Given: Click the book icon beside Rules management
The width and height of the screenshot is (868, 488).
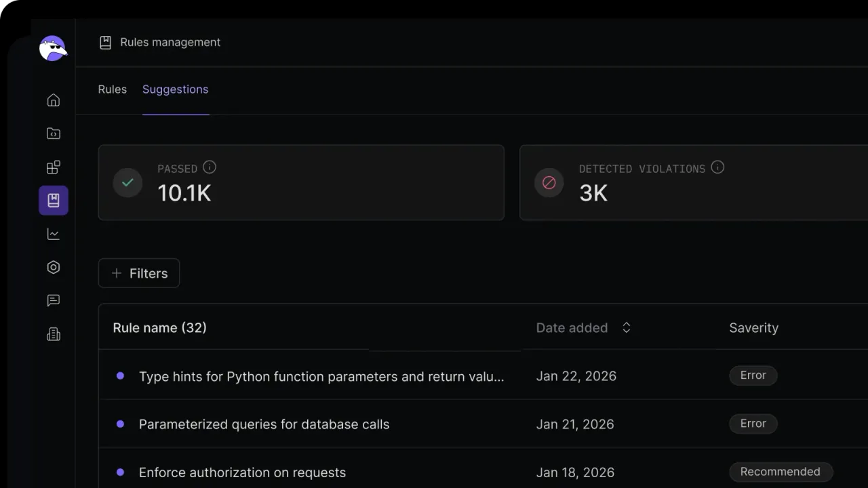Looking at the screenshot, I should [x=105, y=42].
